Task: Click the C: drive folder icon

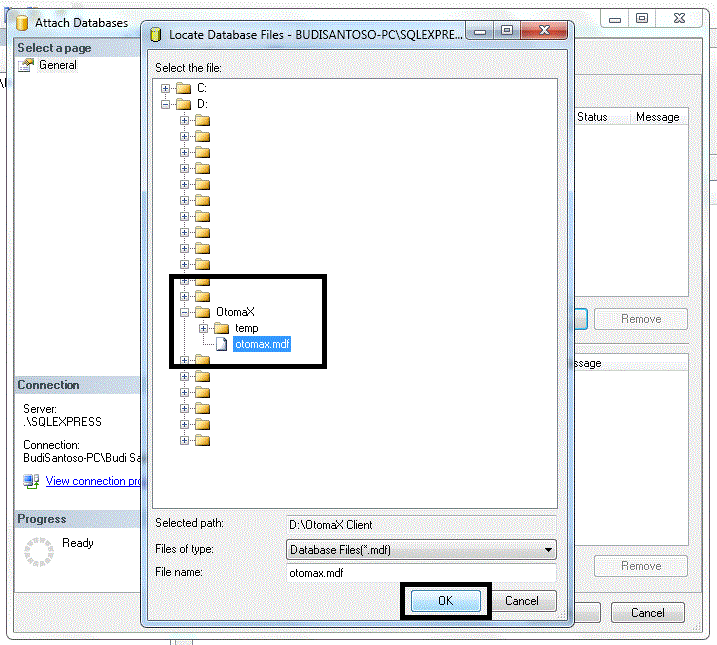Action: click(x=183, y=88)
